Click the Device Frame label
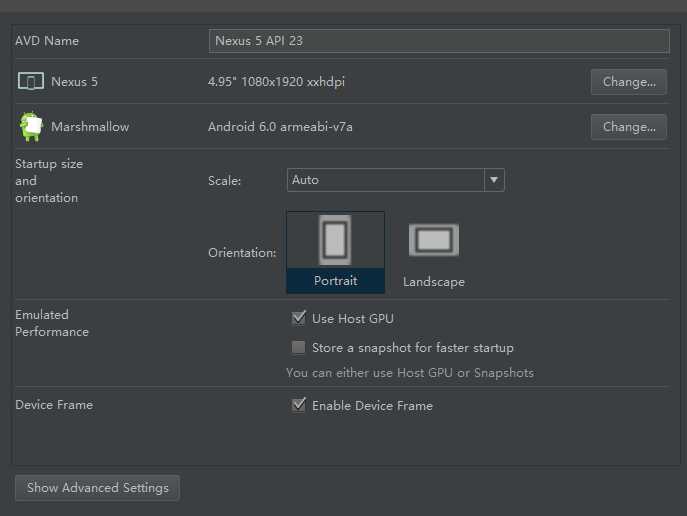This screenshot has width=687, height=516. 54,405
